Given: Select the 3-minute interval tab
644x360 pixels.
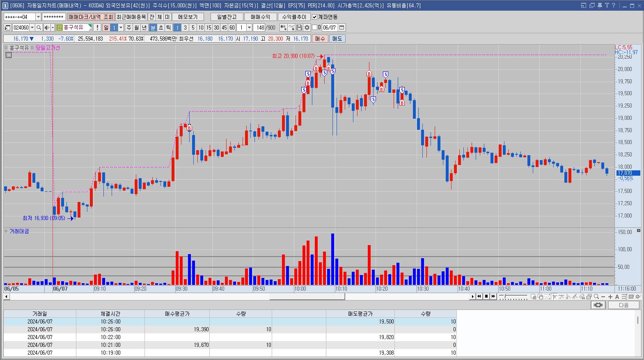Looking at the screenshot, I should point(185,28).
